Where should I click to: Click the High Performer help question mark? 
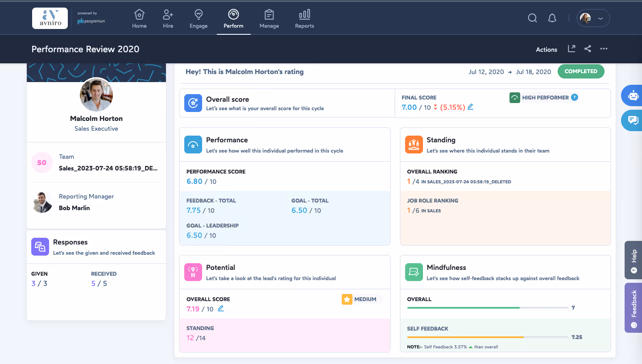(x=575, y=97)
